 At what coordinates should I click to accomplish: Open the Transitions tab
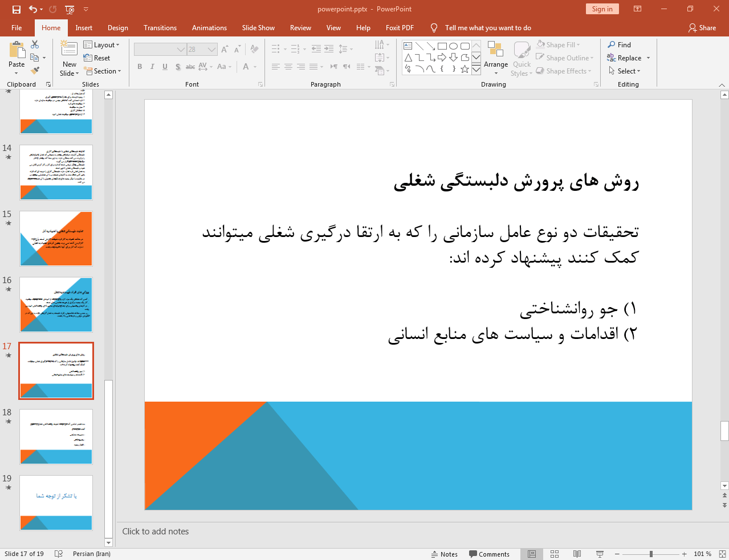(x=160, y=28)
